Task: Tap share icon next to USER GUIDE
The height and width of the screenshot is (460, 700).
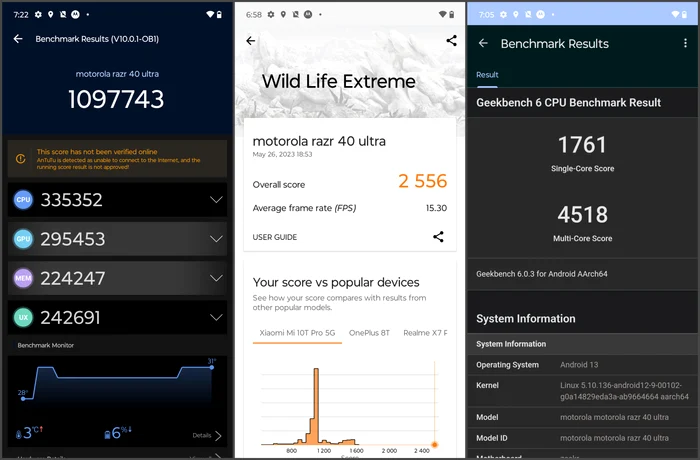Action: pyautogui.click(x=438, y=237)
